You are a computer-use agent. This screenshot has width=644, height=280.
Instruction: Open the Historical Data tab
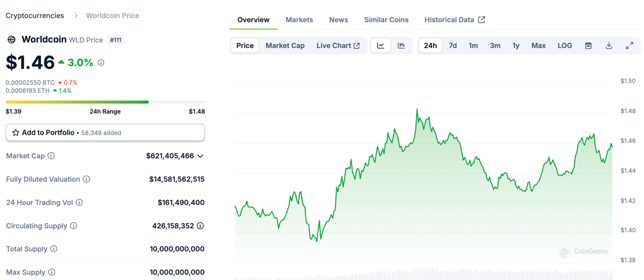(x=455, y=20)
